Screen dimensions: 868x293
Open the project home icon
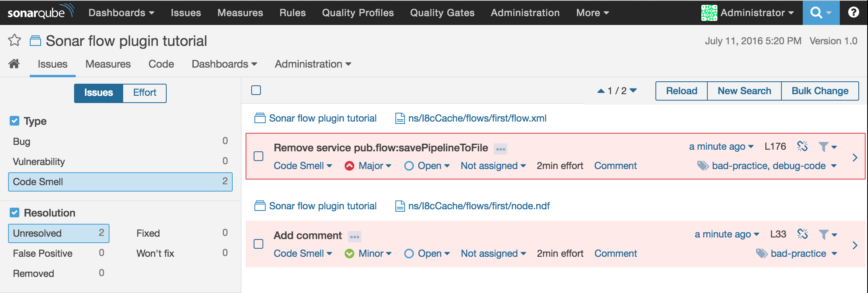(14, 64)
